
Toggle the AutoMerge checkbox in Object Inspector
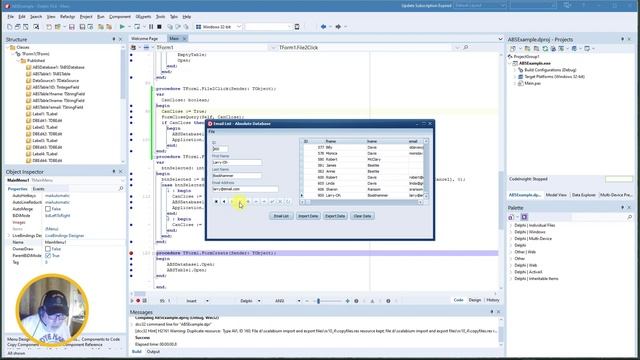click(48, 209)
